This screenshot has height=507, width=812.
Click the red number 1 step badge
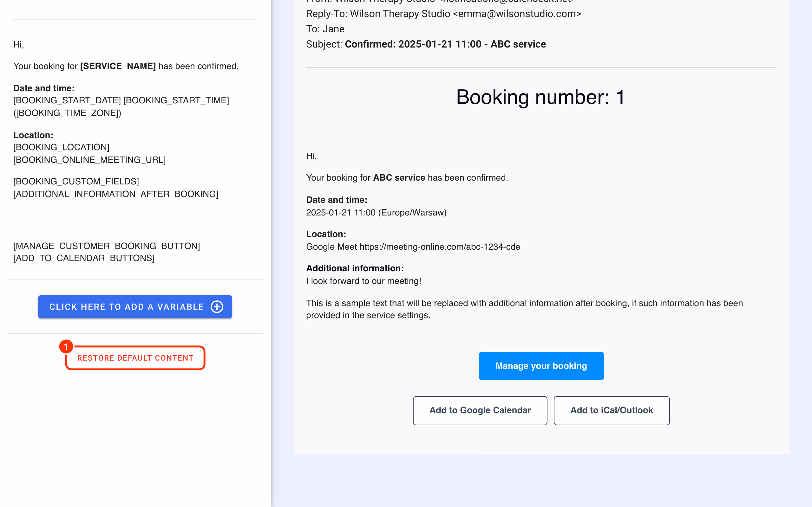click(66, 346)
